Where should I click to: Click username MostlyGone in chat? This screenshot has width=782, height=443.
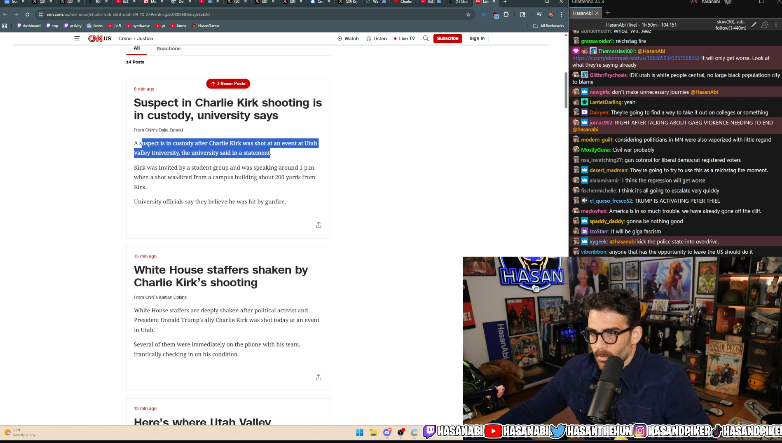click(x=595, y=150)
